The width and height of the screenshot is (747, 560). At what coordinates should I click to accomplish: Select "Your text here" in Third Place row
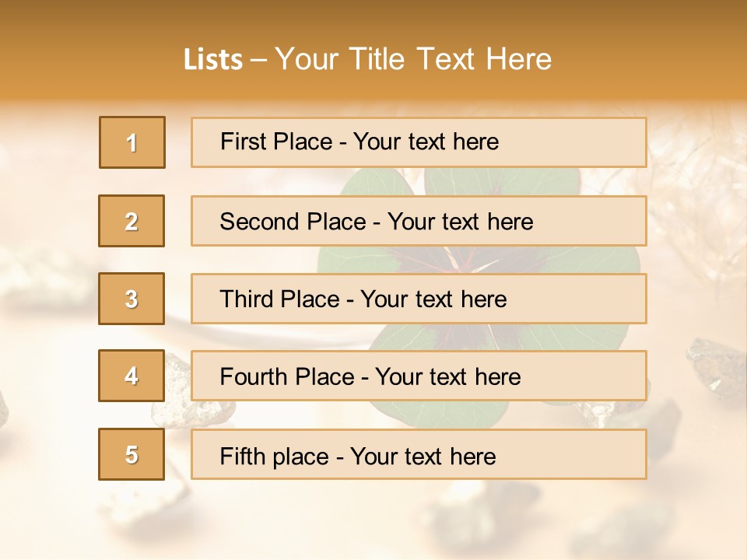[433, 299]
